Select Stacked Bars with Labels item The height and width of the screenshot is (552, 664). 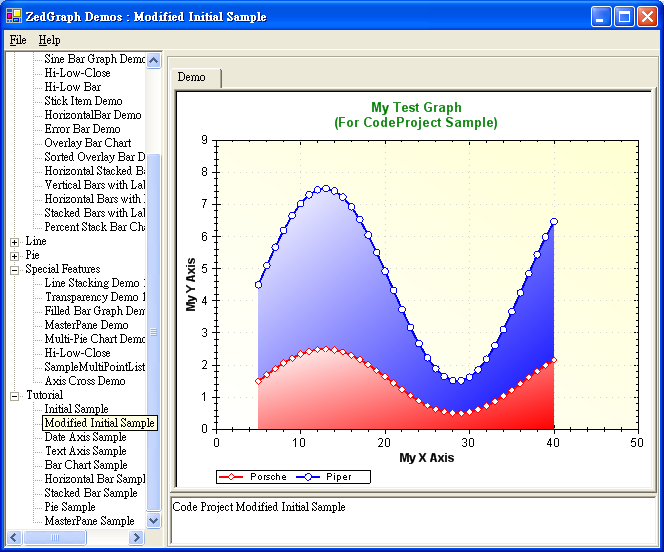[94, 213]
